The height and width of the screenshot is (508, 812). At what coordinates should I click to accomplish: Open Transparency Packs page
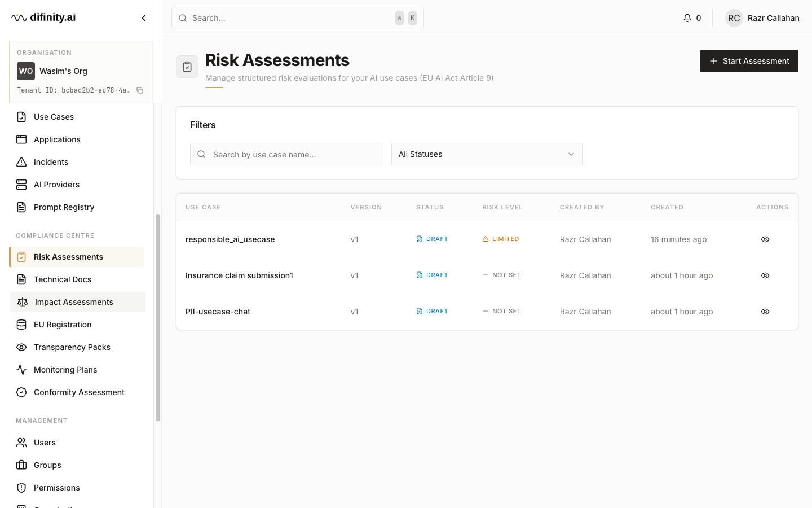tap(77, 347)
